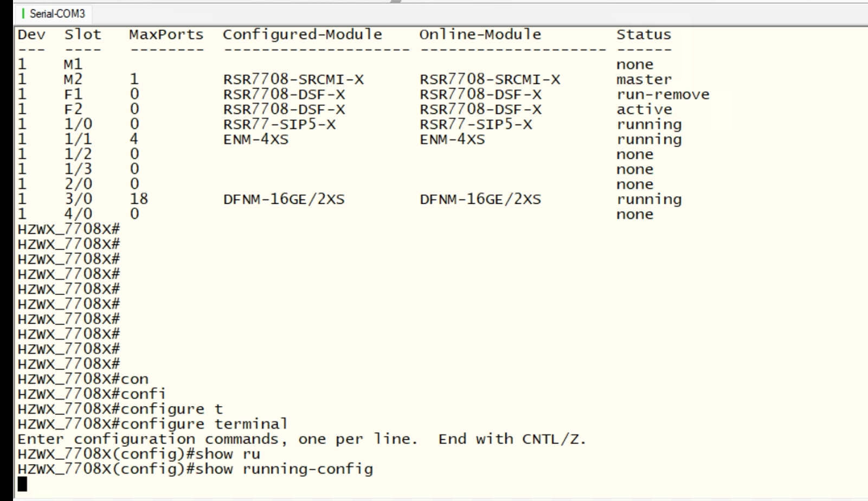Switch to the Serial-COM3 session tab
868x501 pixels.
coord(57,14)
